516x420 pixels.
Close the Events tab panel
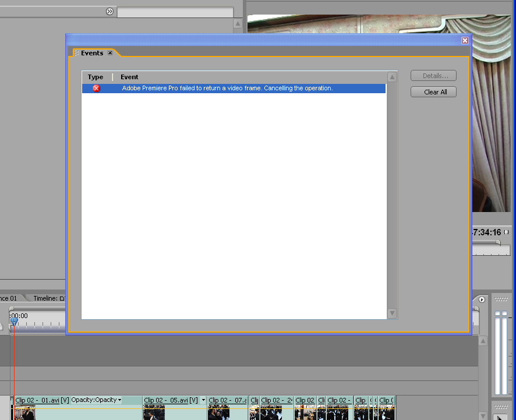(x=110, y=52)
